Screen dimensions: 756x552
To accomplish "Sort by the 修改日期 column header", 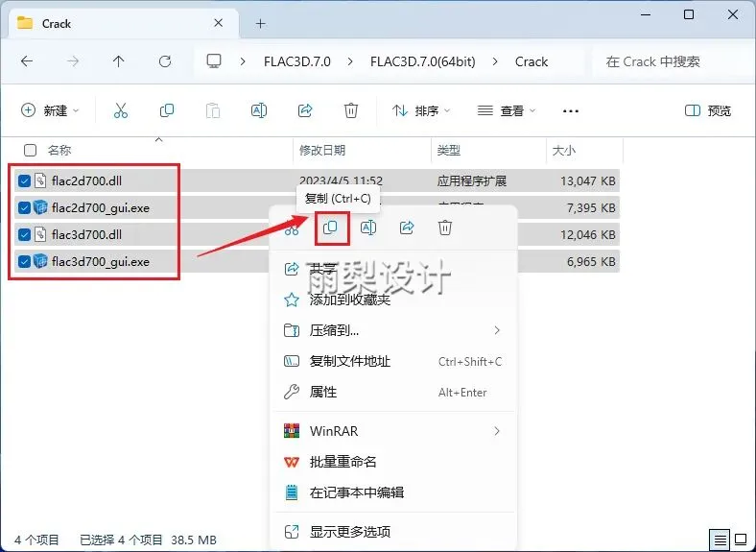I will 322,150.
